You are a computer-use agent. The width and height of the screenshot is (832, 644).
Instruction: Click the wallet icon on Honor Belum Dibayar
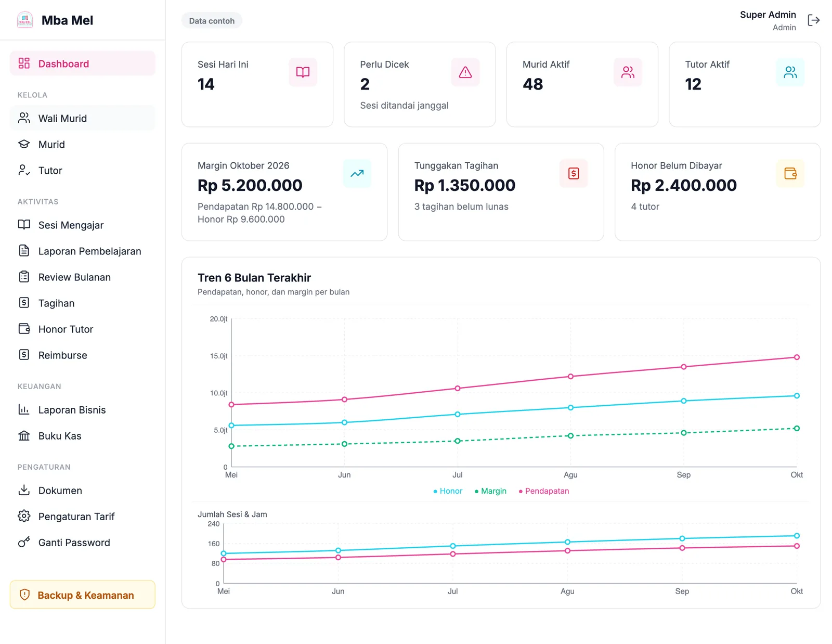(790, 173)
